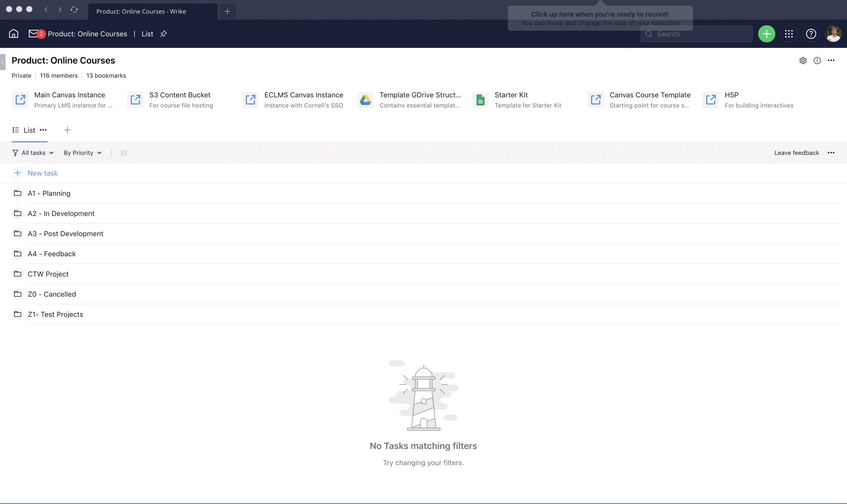The image size is (847, 504).
Task: View the 13 bookmarks link
Action: pyautogui.click(x=106, y=76)
